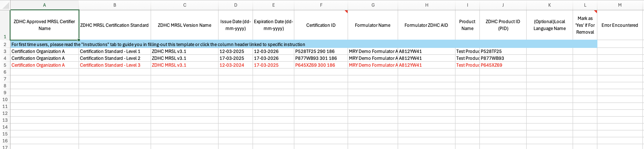Click 'Error Encountered' header cell
Viewport: 644px width, 149px height.
[620, 25]
